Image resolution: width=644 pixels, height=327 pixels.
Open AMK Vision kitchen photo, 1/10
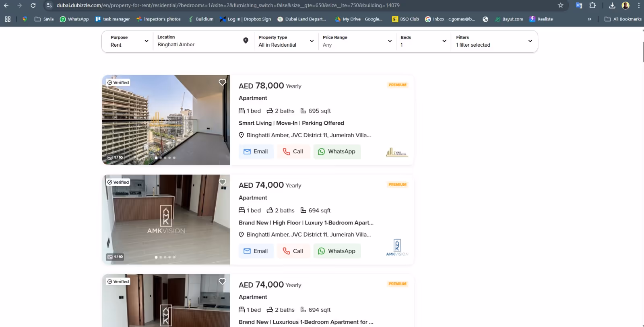click(166, 220)
